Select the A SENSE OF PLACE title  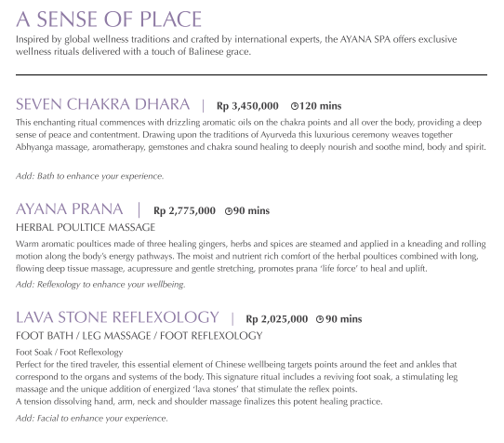pos(109,20)
